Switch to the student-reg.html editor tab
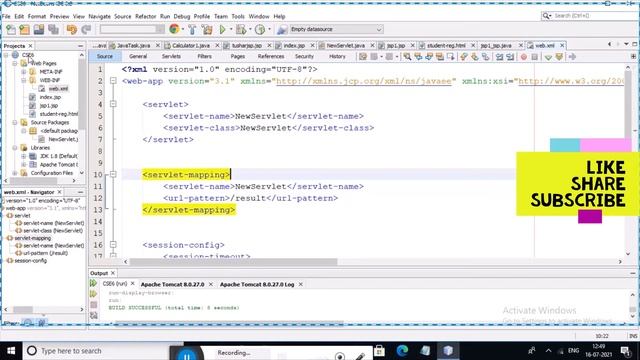The image size is (640, 360). pyautogui.click(x=446, y=45)
